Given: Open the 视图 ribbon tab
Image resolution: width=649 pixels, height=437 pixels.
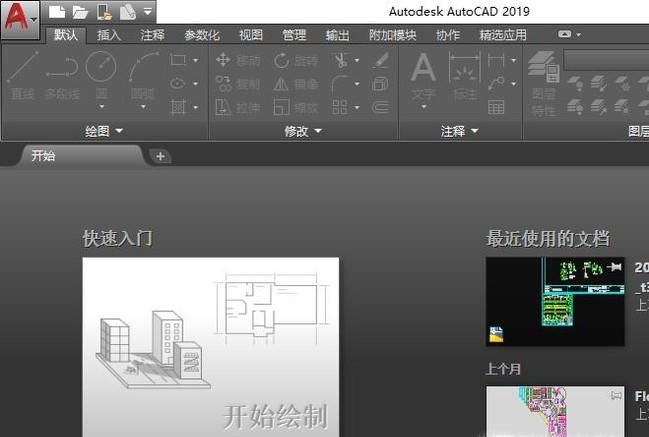Looking at the screenshot, I should pos(251,35).
